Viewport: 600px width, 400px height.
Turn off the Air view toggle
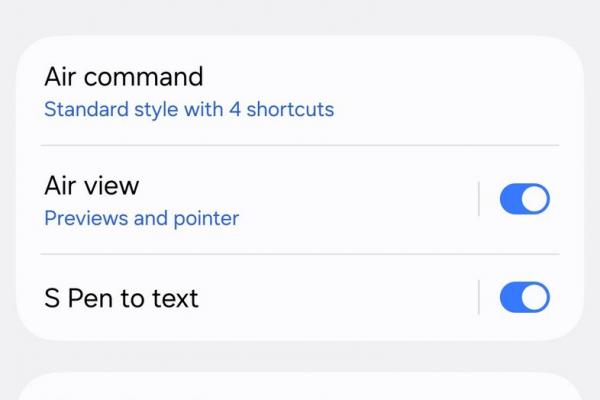click(x=524, y=200)
